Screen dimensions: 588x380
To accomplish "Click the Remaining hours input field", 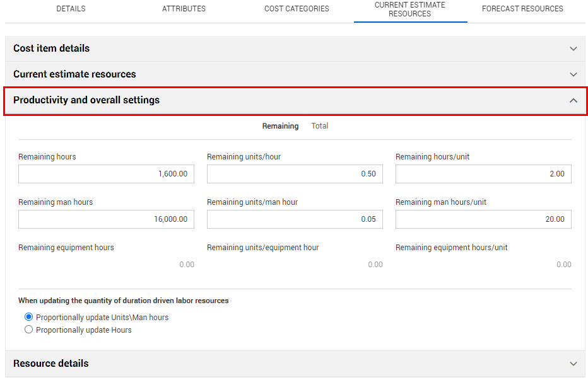I will pos(106,174).
